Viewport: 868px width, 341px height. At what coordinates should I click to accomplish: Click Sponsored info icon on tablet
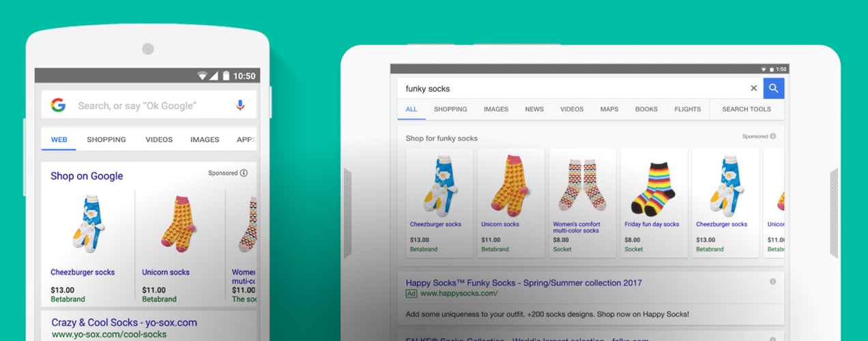point(773,136)
